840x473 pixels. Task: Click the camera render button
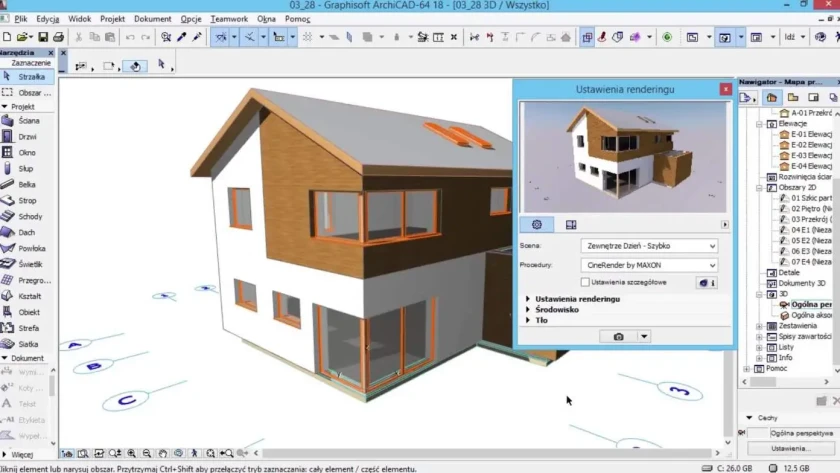(619, 336)
